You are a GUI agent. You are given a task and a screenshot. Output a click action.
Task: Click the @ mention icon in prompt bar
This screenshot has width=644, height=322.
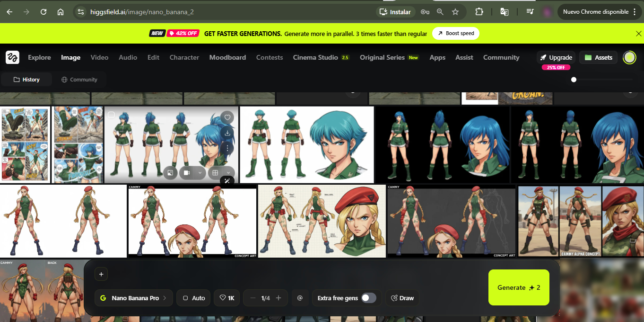coord(300,298)
